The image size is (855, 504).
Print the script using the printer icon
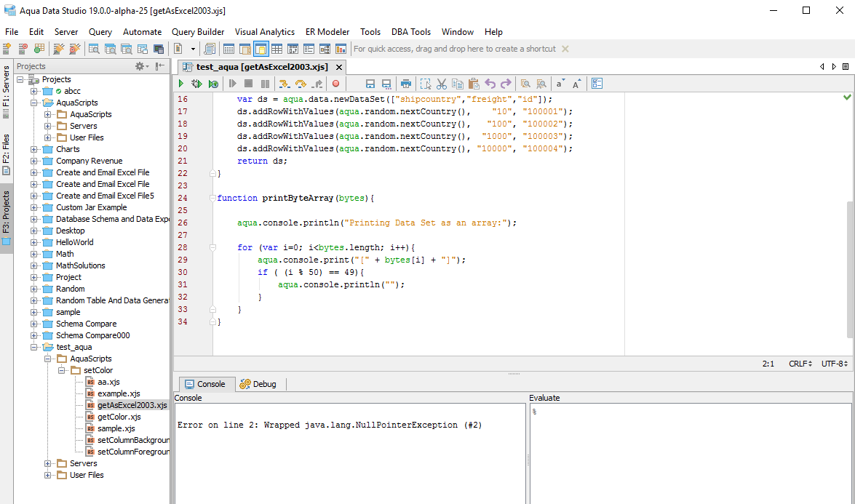406,84
